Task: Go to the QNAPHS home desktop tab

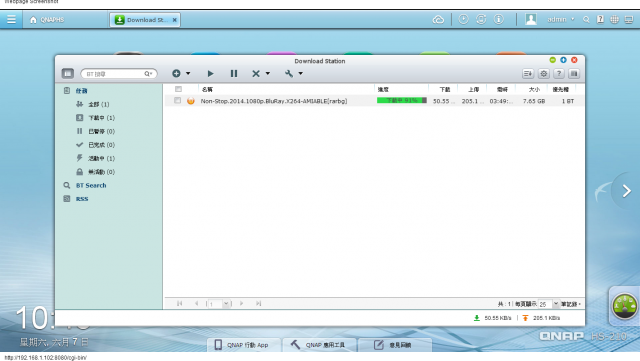Action: click(x=47, y=20)
